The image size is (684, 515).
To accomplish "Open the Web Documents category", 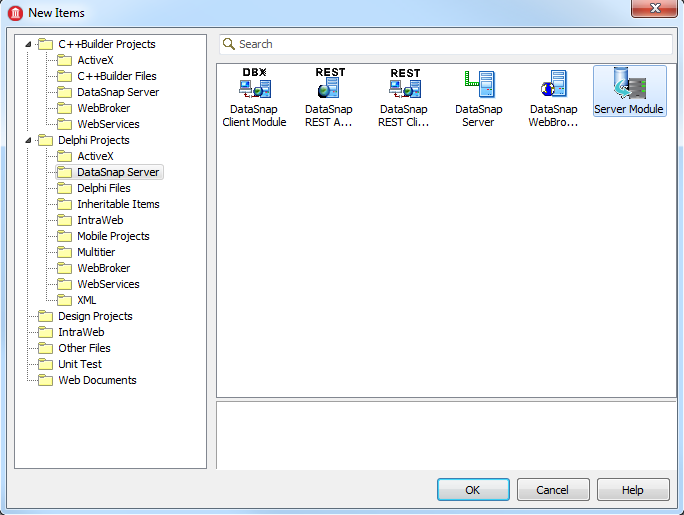I will point(97,380).
